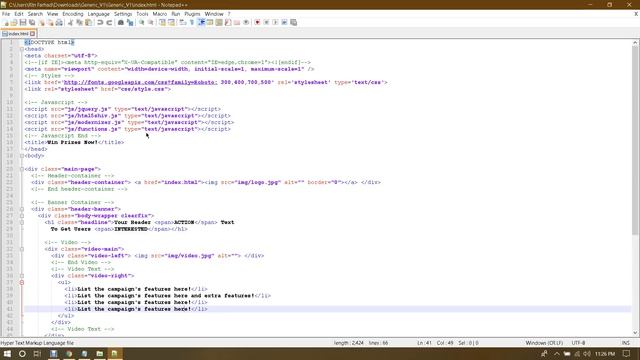Click the Close All toolbar icon
Screen dimensions: 640x360
50,22
